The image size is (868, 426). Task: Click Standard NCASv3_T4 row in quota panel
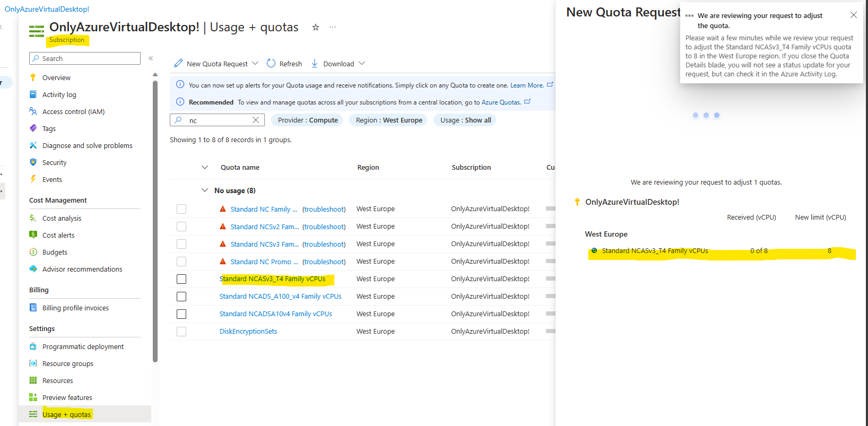pyautogui.click(x=721, y=251)
